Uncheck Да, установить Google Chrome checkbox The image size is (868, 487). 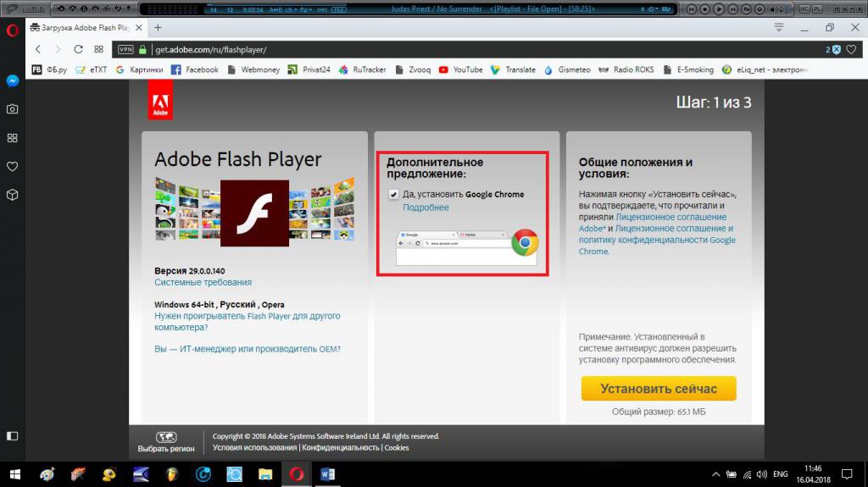pos(393,194)
